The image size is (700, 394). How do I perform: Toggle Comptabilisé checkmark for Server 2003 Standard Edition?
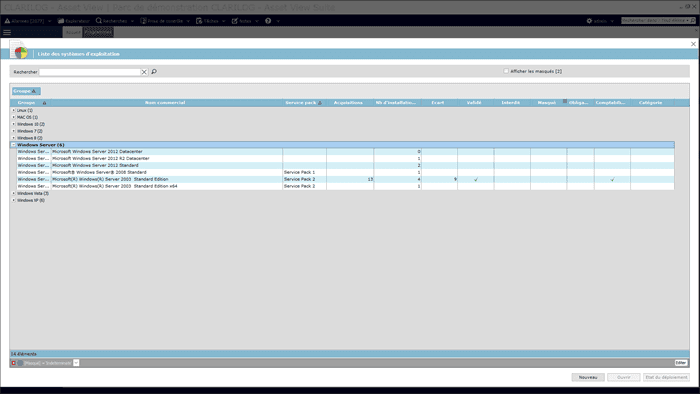pyautogui.click(x=612, y=179)
